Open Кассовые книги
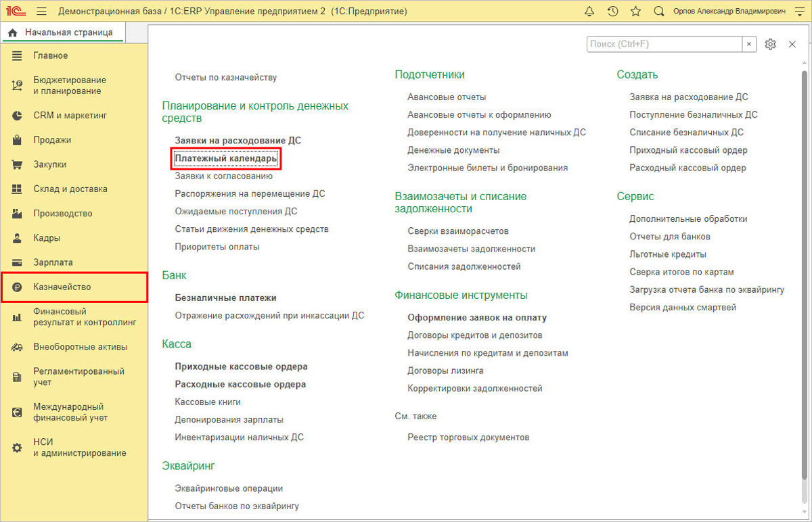The image size is (812, 522). point(208,402)
